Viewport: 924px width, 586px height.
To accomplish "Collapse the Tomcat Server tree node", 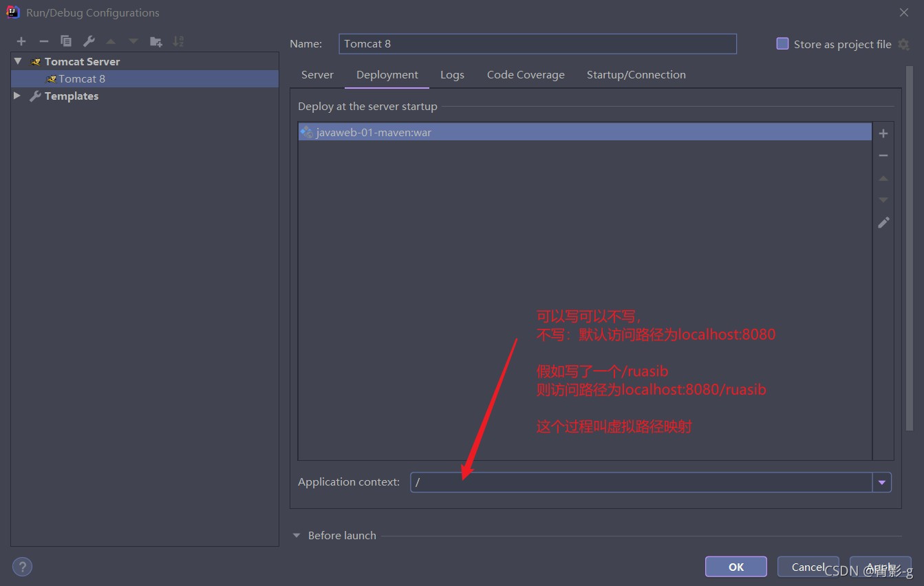I will click(18, 61).
